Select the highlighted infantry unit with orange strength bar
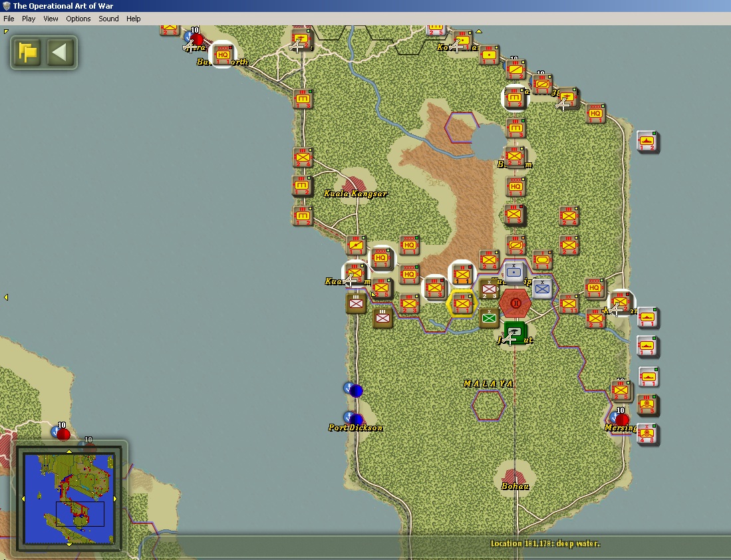Viewport: 731px width, 560px height. click(x=462, y=275)
